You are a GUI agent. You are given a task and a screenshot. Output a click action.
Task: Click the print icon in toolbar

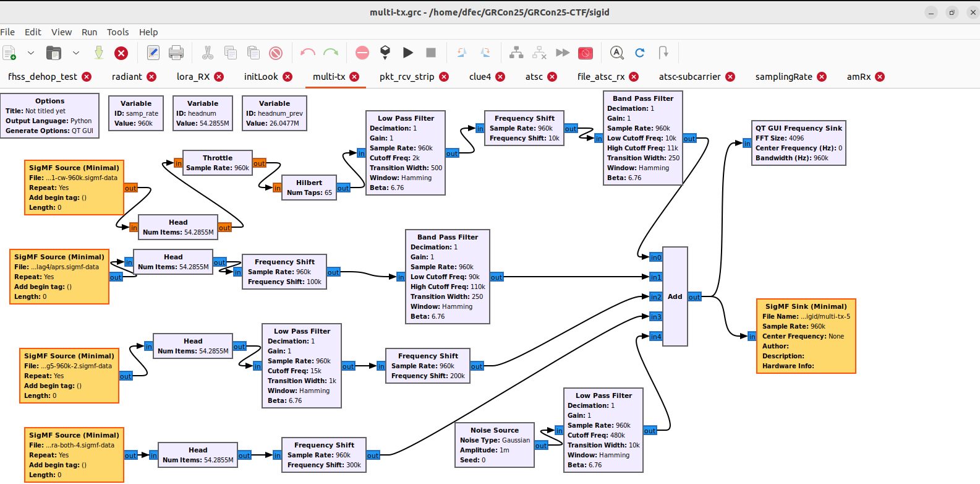pos(176,53)
